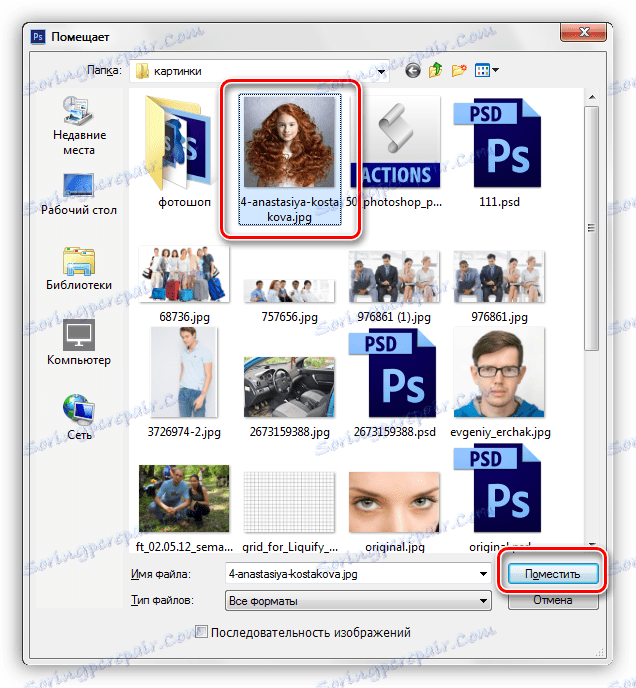Open the Папка folder dropdown
This screenshot has height=688, width=636.
259,71
